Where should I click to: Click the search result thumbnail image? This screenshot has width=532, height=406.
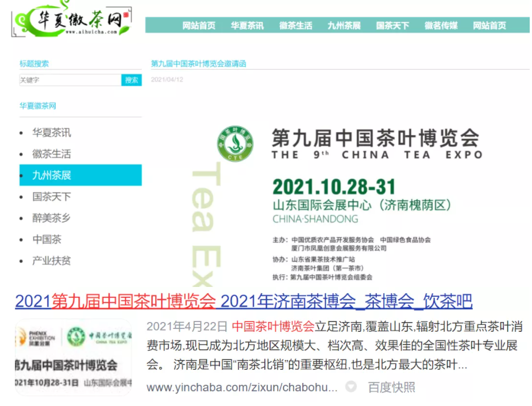pyautogui.click(x=74, y=357)
